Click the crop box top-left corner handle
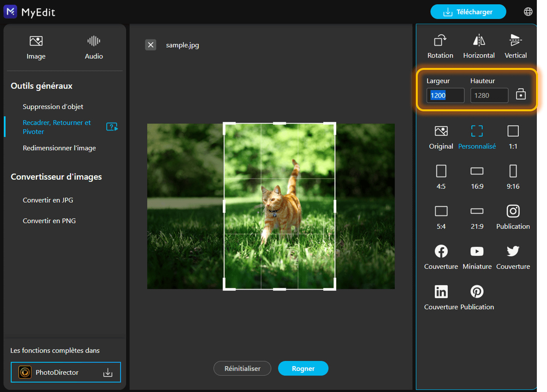The width and height of the screenshot is (547, 392). click(x=224, y=124)
